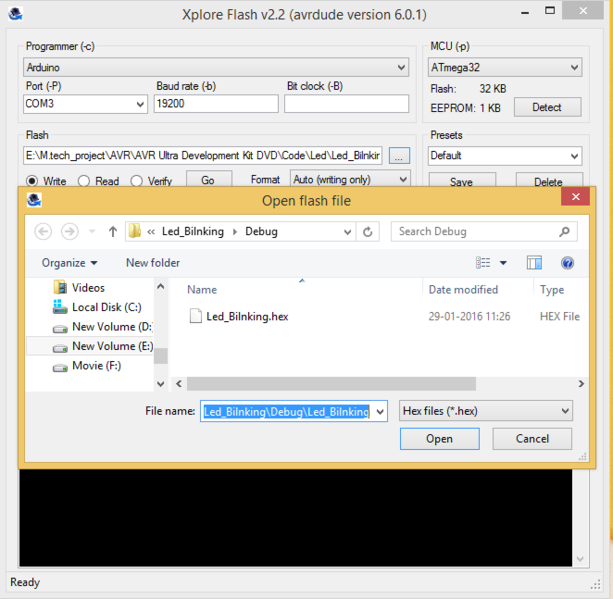This screenshot has width=613, height=599.
Task: Open the recent locations dropdown arrow
Action: click(x=92, y=231)
